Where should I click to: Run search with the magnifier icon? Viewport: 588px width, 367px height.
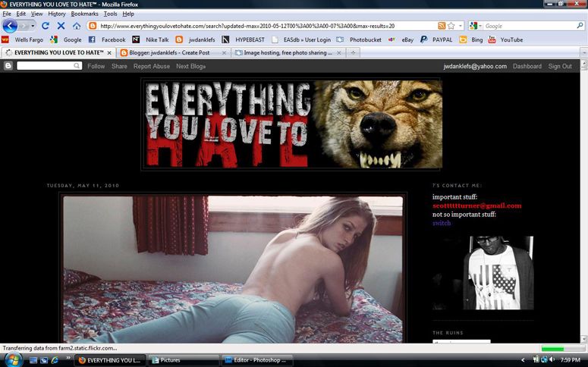[x=580, y=26]
